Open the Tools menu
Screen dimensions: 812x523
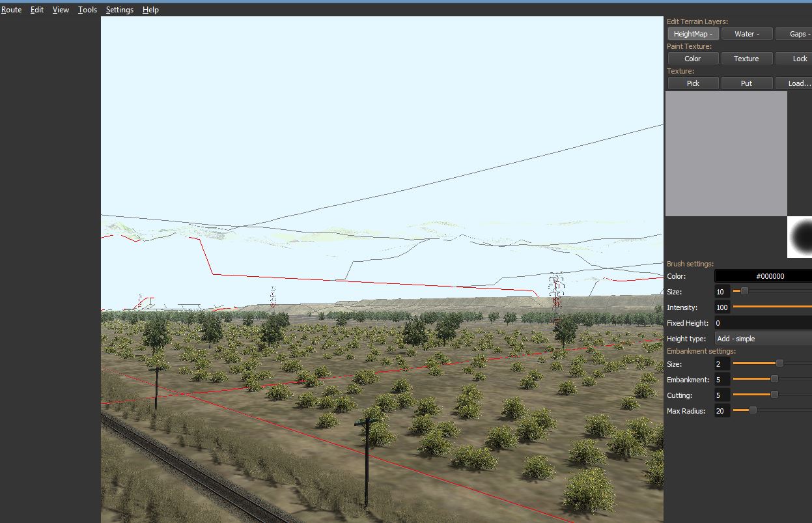click(87, 10)
